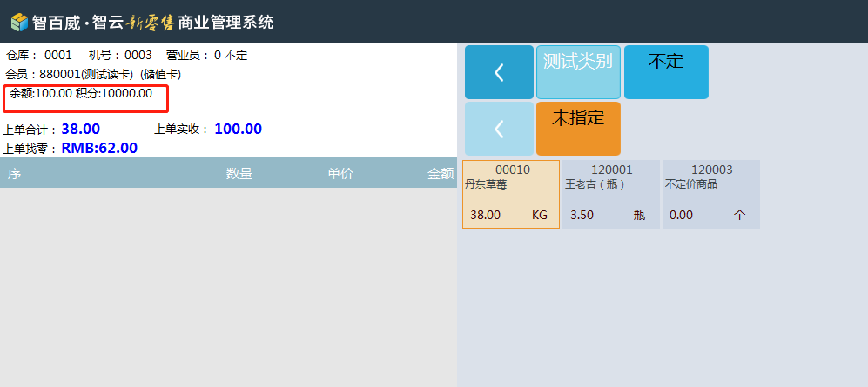Click the member balance and points line
Viewport: 868px width, 387px height.
(81, 93)
